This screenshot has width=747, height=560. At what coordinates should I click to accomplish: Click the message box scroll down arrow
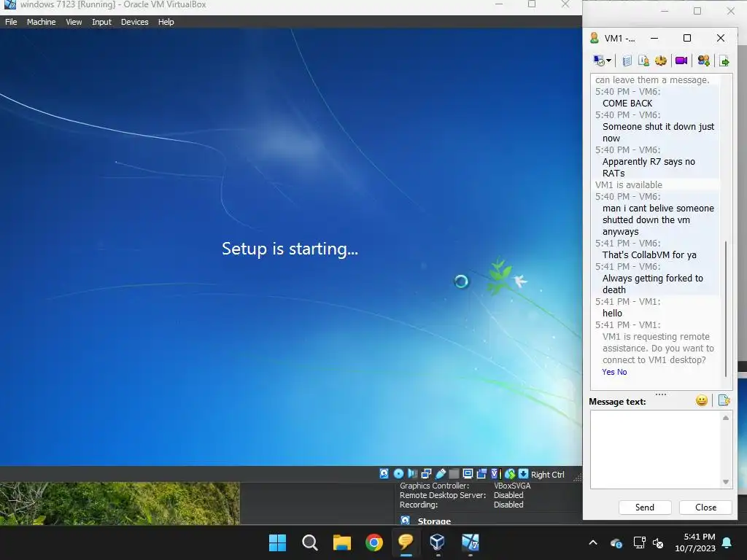click(x=726, y=482)
